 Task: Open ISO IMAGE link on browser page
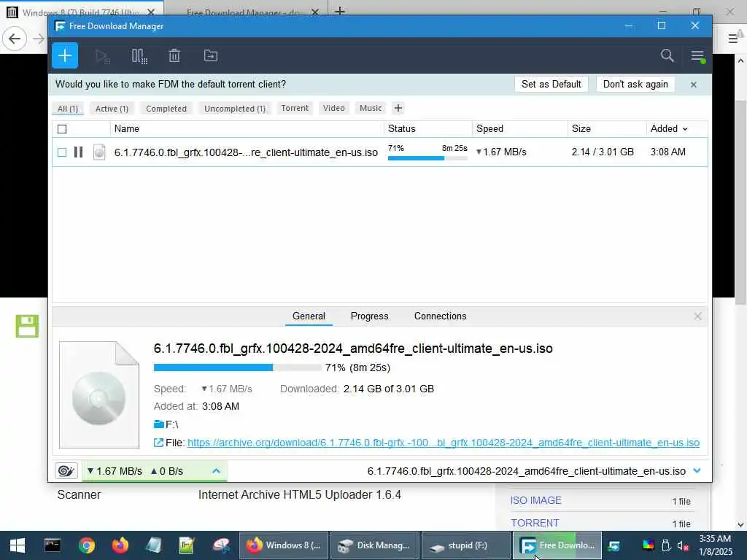(x=536, y=500)
